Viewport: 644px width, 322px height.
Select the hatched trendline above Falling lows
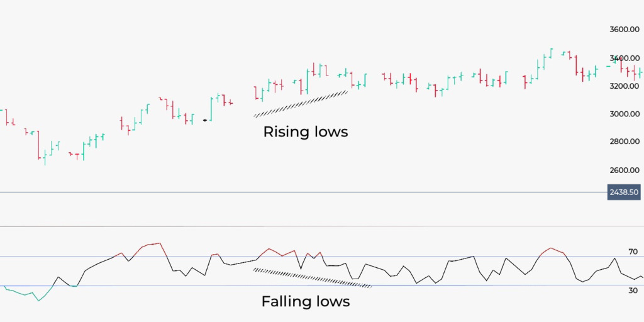click(x=313, y=278)
